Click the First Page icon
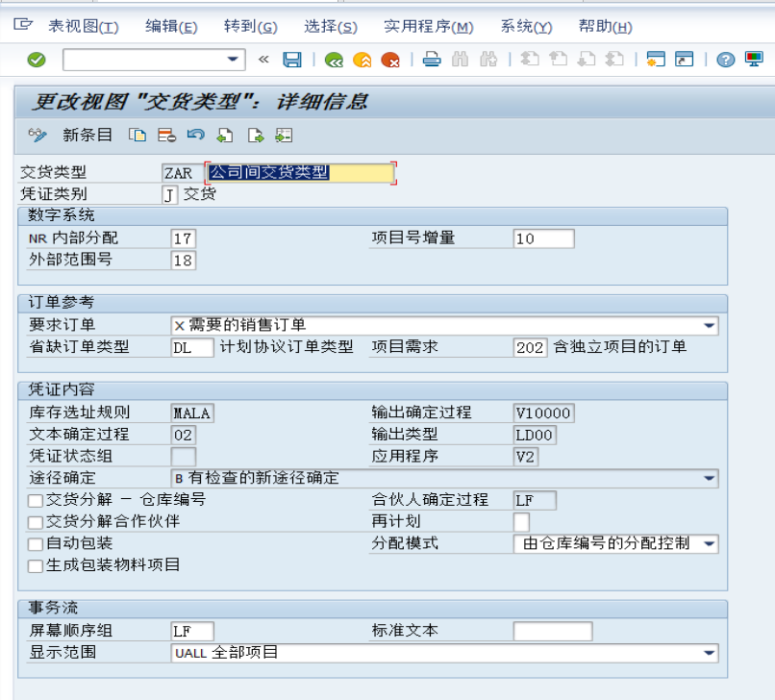 [530, 60]
